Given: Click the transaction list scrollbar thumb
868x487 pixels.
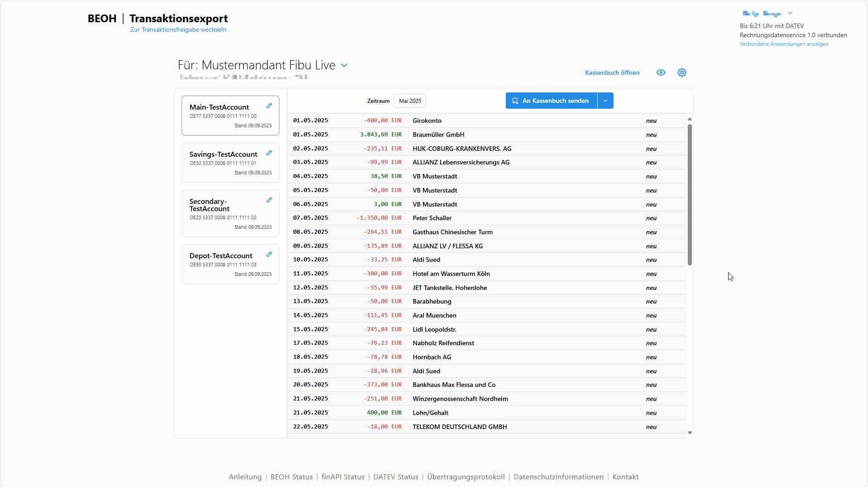Looking at the screenshot, I should click(690, 194).
